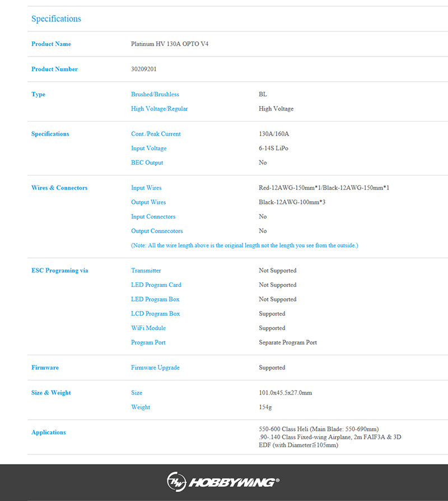The width and height of the screenshot is (448, 501).
Task: Click the LED Program Box label
Action: click(x=155, y=299)
